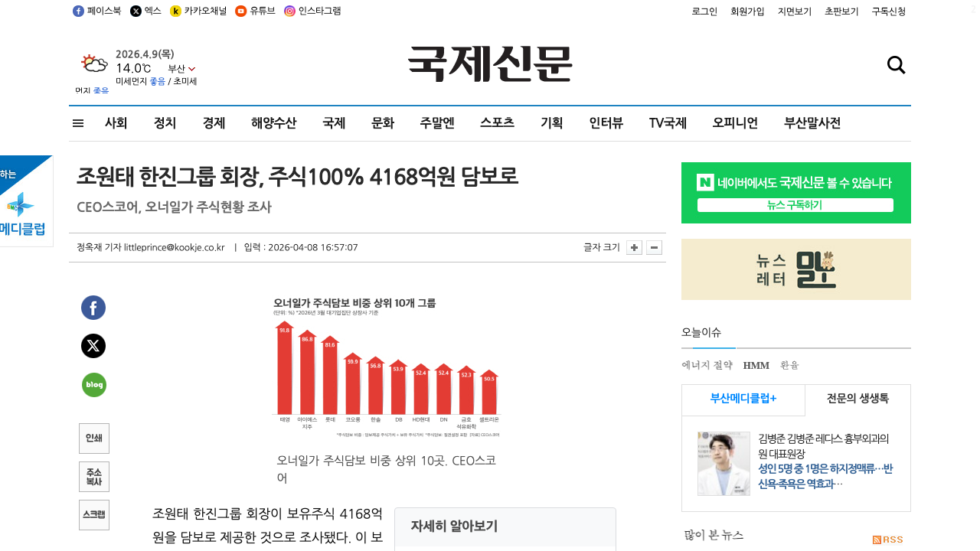Image resolution: width=980 pixels, height=551 pixels.
Task: Print the article with 인쇄 button
Action: pyautogui.click(x=94, y=439)
